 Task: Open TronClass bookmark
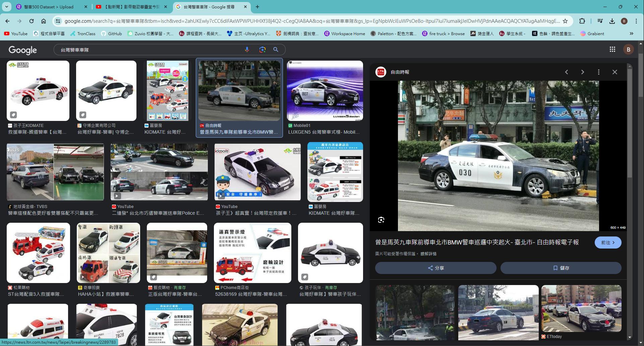tap(83, 33)
